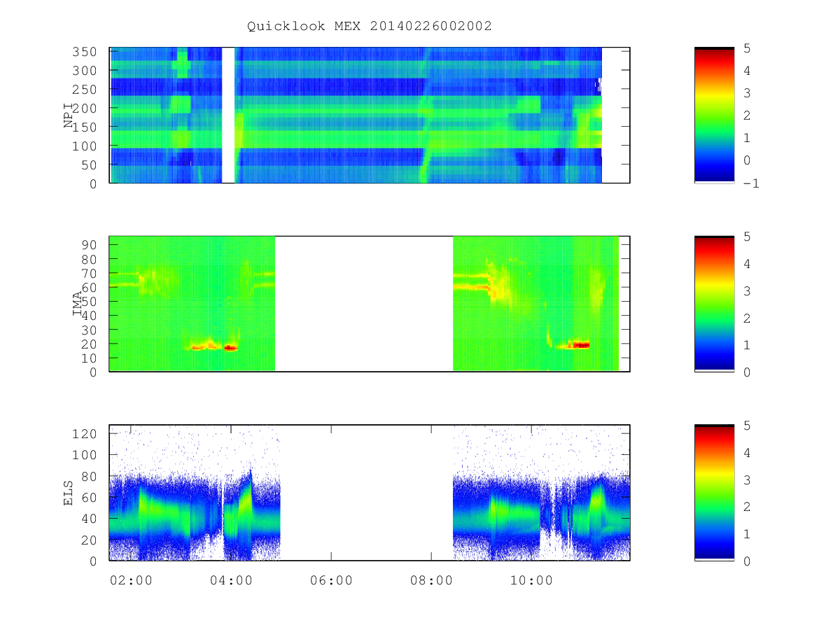Image resolution: width=840 pixels, height=630 pixels.
Task: Click the NPI axis label
Action: click(x=69, y=115)
